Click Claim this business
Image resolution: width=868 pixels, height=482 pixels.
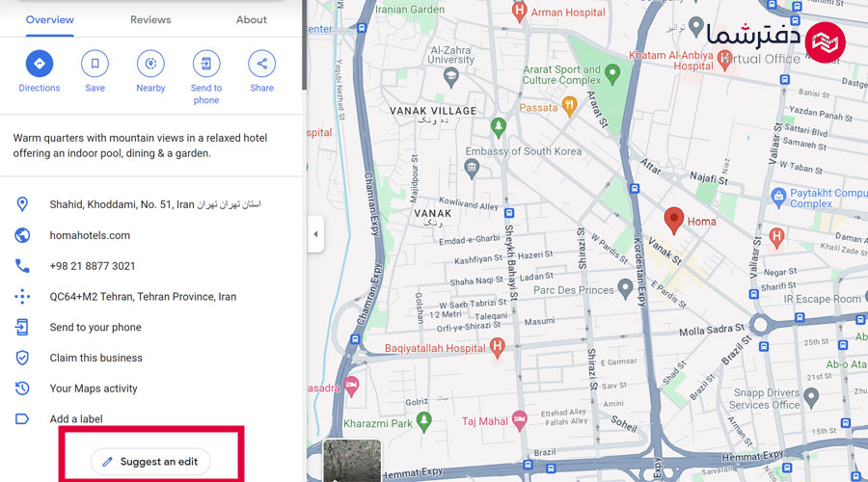[95, 358]
